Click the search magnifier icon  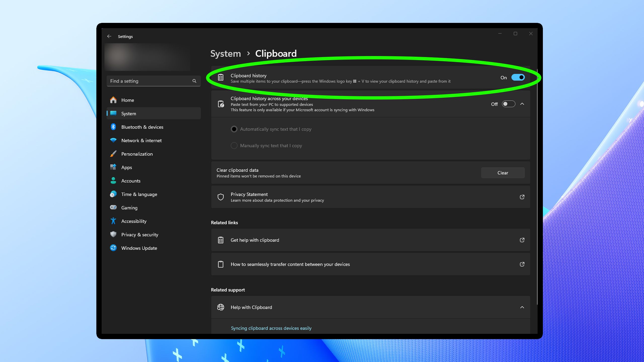coord(194,81)
